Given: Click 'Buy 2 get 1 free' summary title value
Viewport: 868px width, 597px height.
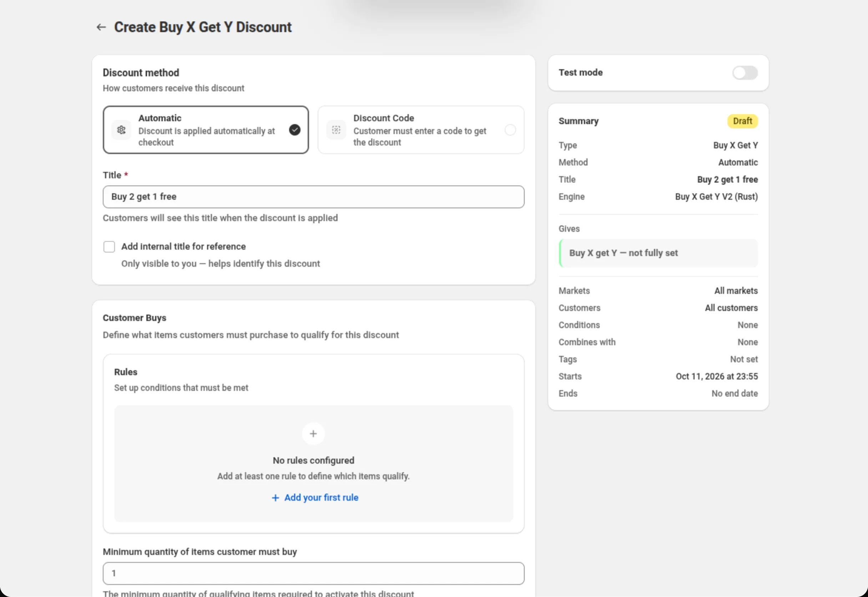Looking at the screenshot, I should [727, 179].
